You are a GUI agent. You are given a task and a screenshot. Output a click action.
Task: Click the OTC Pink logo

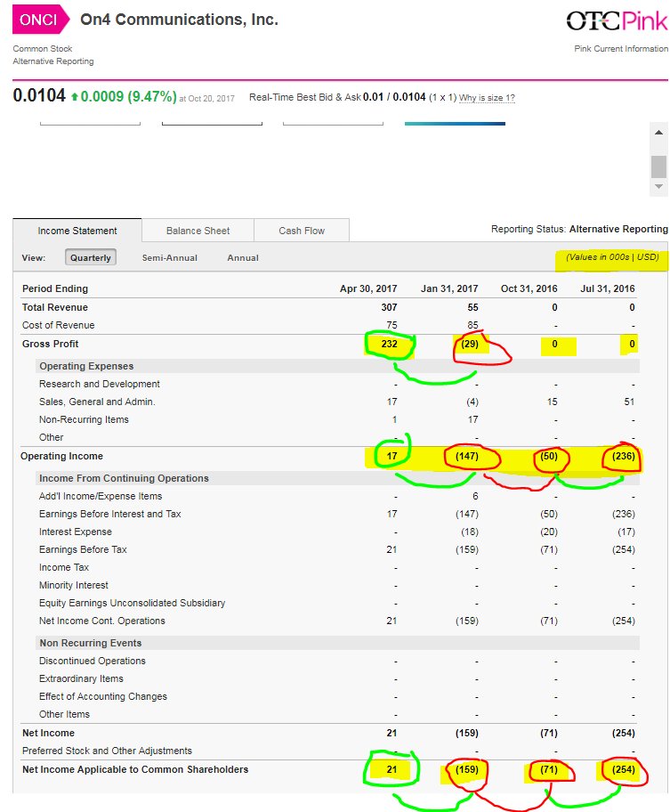(x=617, y=20)
